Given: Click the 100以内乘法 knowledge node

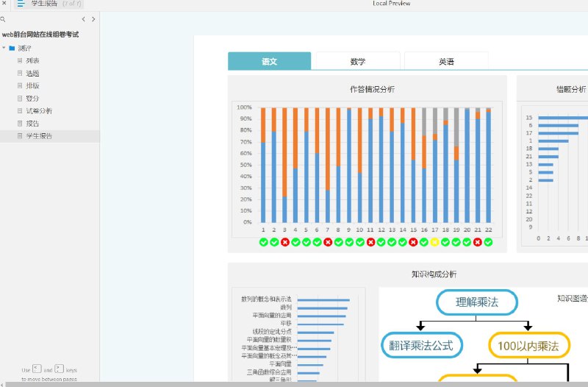Looking at the screenshot, I should click(x=528, y=345).
